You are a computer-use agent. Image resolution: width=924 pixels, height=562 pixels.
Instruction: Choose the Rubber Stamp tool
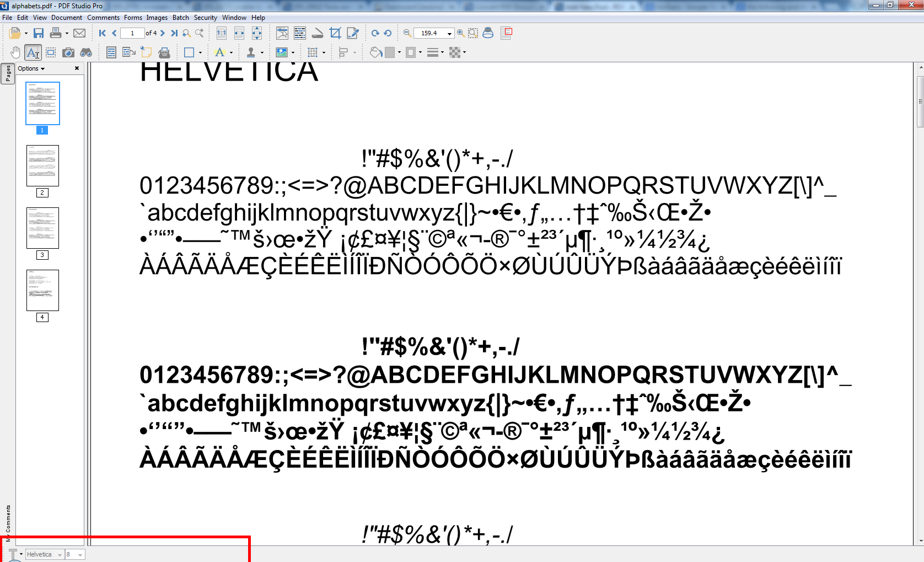[251, 52]
